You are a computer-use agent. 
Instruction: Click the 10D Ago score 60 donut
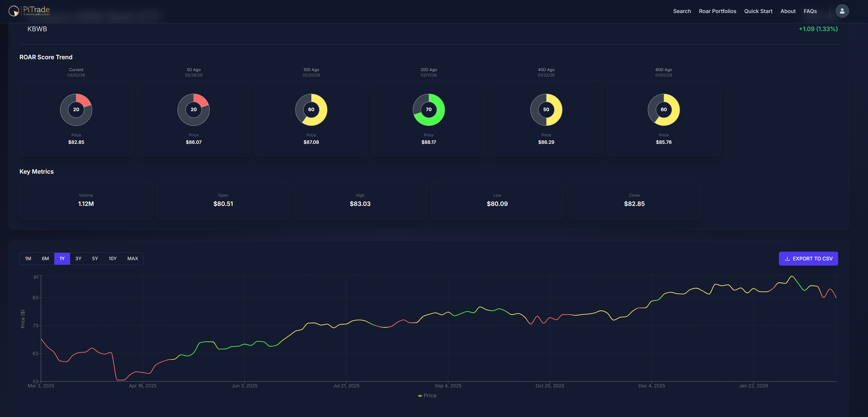(311, 109)
